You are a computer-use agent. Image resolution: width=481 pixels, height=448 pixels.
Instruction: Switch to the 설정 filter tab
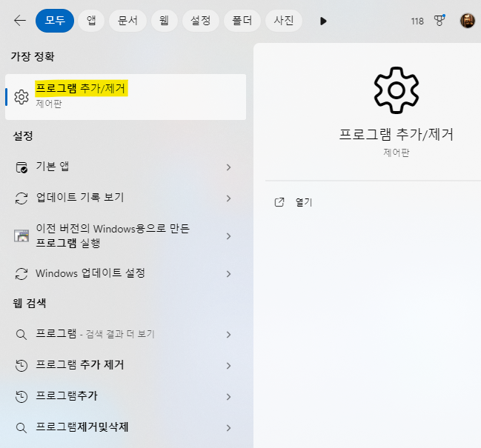[201, 21]
